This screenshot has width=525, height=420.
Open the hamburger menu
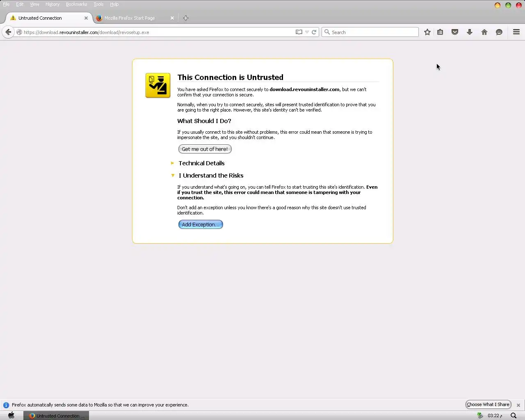[x=516, y=32]
